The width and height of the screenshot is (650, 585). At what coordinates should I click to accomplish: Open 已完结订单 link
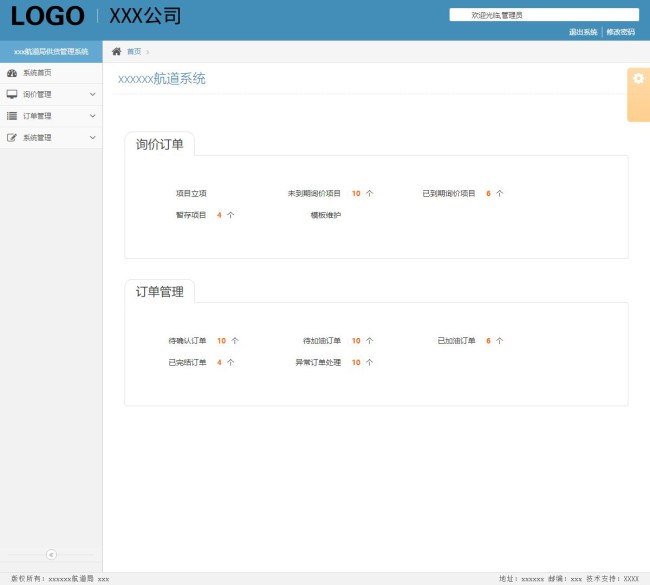pos(187,362)
